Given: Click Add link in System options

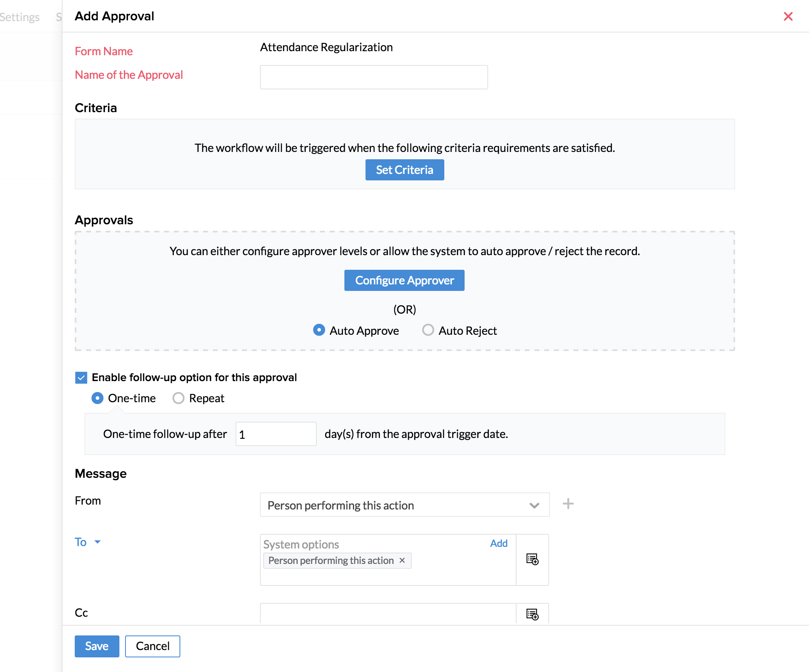Looking at the screenshot, I should (x=498, y=543).
